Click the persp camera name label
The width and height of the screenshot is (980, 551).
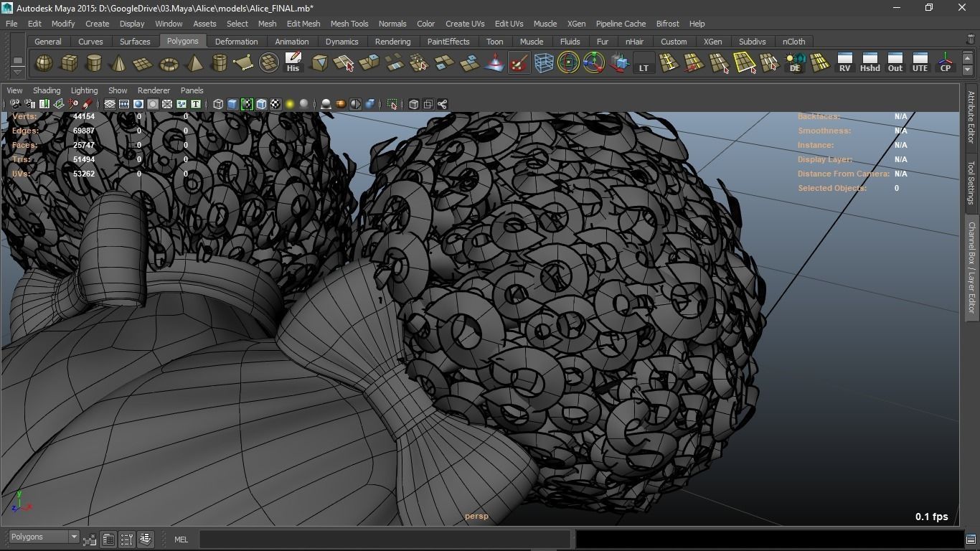click(x=476, y=517)
